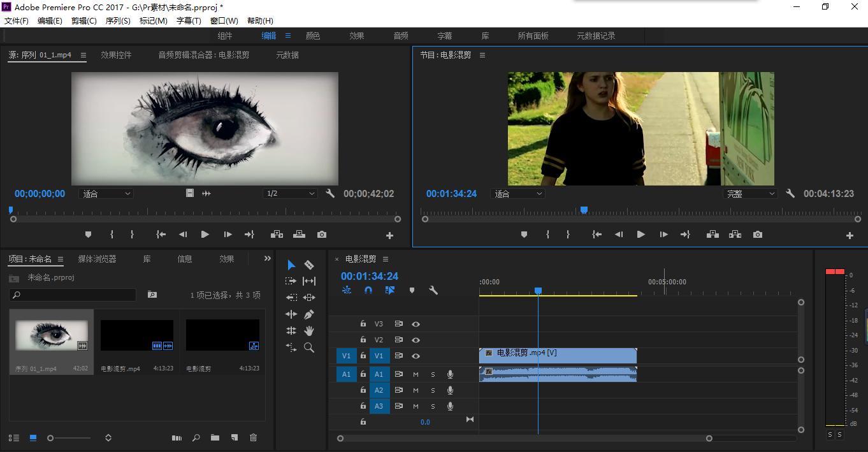Export frame with program monitor camera
Screen dimensions: 868x452
pyautogui.click(x=757, y=235)
